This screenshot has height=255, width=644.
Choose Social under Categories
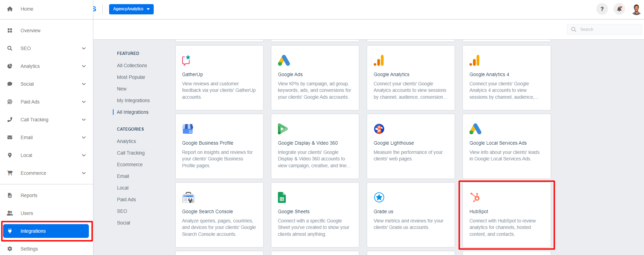(x=124, y=223)
